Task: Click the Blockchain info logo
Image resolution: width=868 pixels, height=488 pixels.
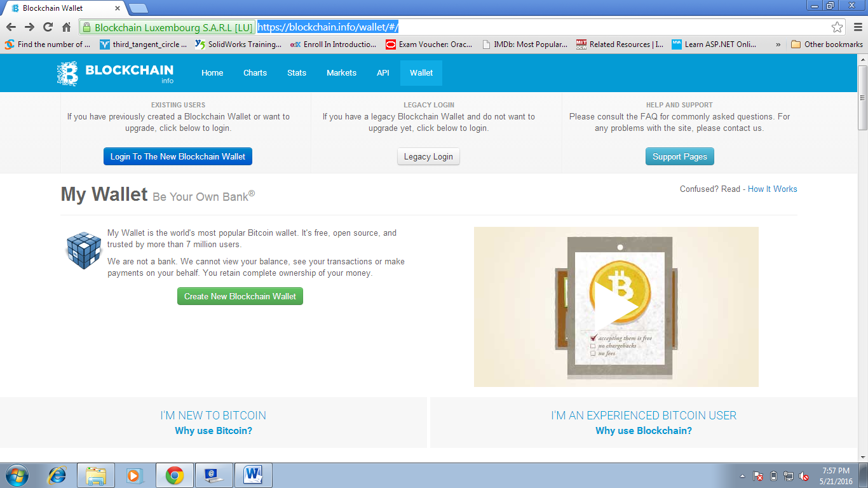Action: [115, 73]
